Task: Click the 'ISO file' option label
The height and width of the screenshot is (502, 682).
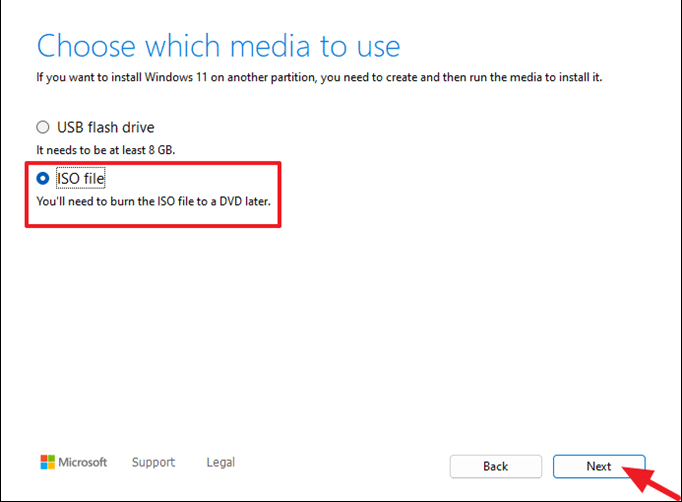Action: [88, 178]
